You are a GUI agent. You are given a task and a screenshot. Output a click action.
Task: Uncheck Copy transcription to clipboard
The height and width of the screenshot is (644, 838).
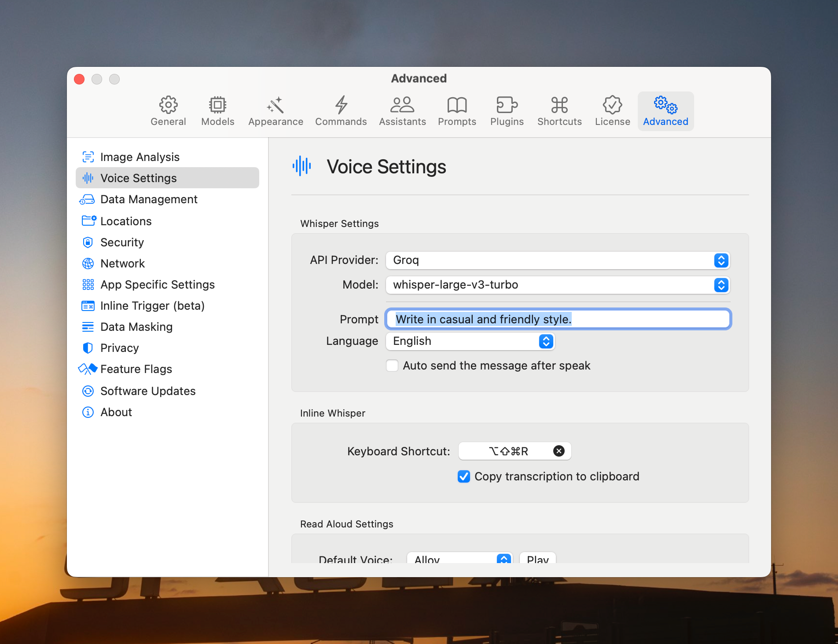464,476
